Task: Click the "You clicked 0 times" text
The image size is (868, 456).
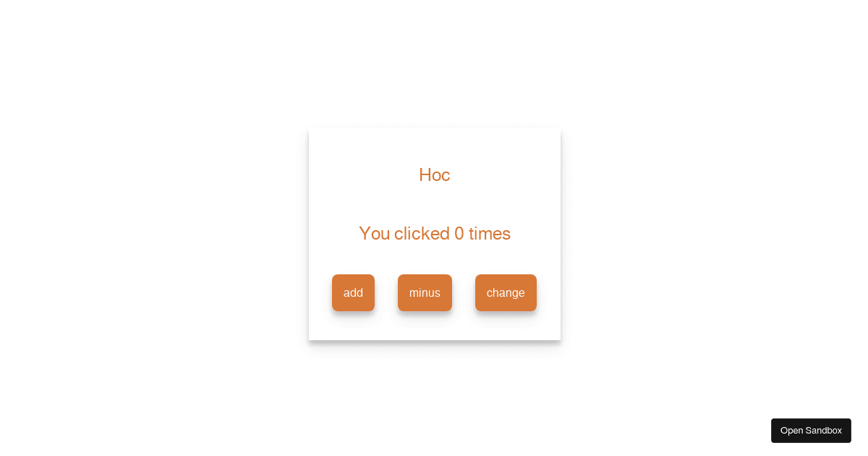Action: click(x=435, y=234)
